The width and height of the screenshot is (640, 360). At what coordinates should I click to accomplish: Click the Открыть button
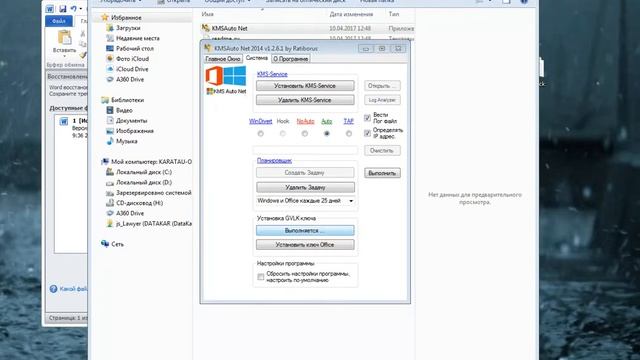click(x=382, y=86)
